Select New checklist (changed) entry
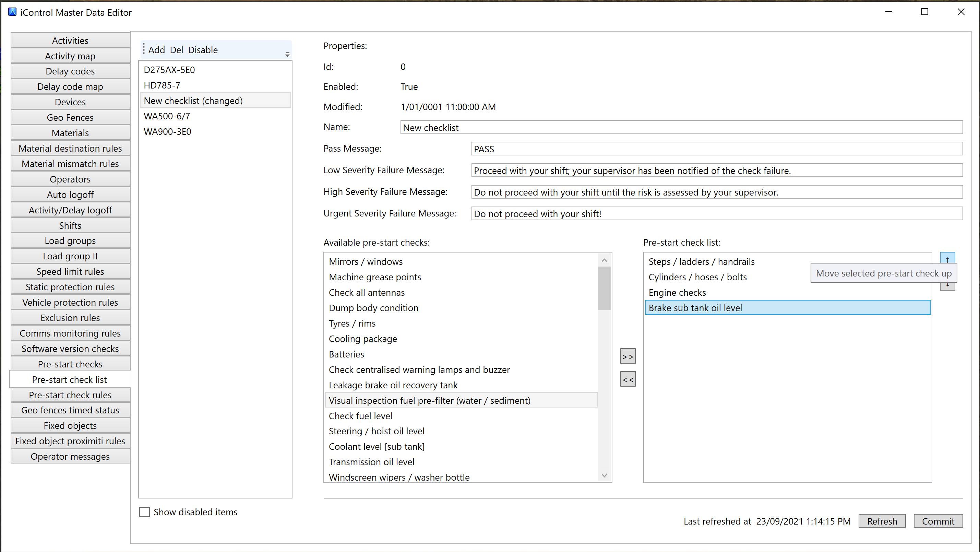 coord(215,101)
